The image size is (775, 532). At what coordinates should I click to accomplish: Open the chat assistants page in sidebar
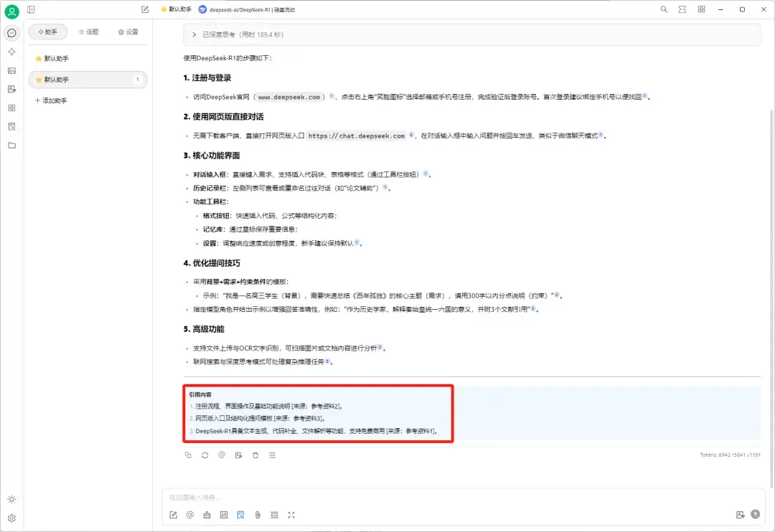(x=12, y=33)
